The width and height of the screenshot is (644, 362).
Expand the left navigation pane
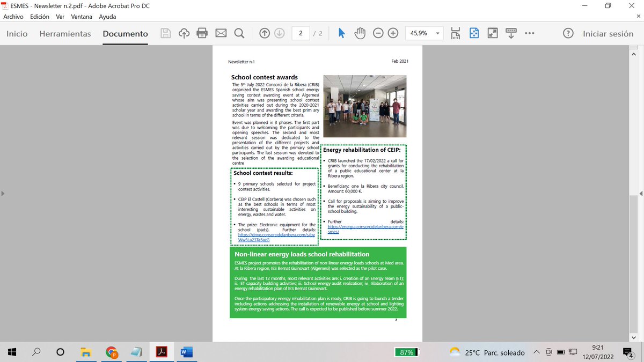(4, 194)
